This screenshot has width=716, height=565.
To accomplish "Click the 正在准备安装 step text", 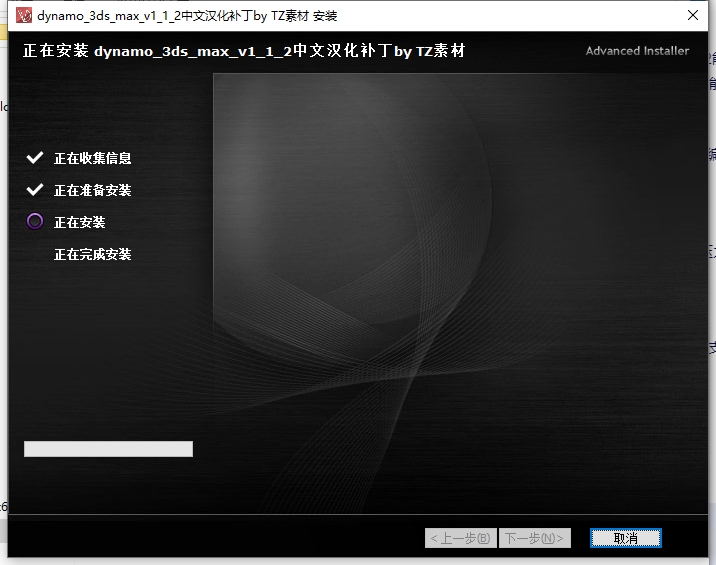I will click(93, 190).
